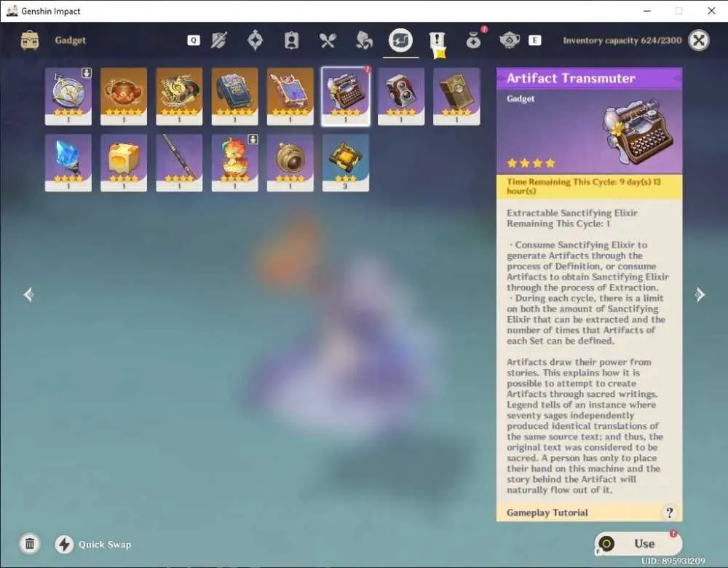Image resolution: width=728 pixels, height=568 pixels.
Task: Open Quick Swap
Action: click(94, 544)
